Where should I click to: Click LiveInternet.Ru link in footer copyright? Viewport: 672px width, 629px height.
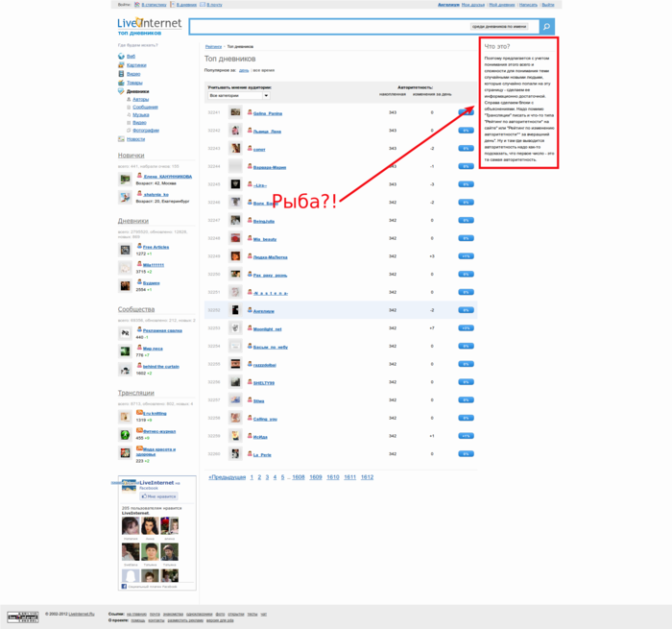tap(82, 614)
